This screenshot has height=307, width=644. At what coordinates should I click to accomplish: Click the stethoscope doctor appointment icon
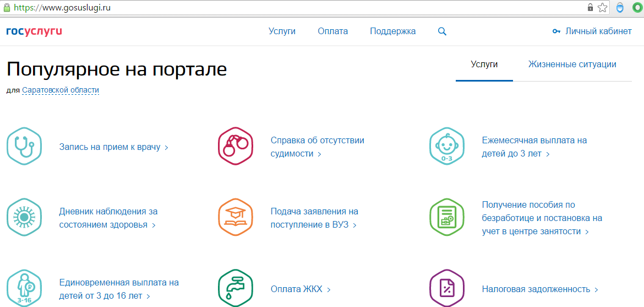24,147
